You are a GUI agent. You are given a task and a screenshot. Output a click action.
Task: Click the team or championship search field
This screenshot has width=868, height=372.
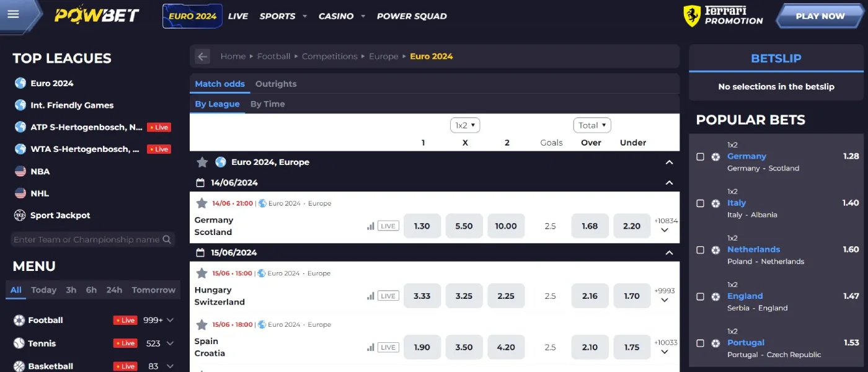87,239
